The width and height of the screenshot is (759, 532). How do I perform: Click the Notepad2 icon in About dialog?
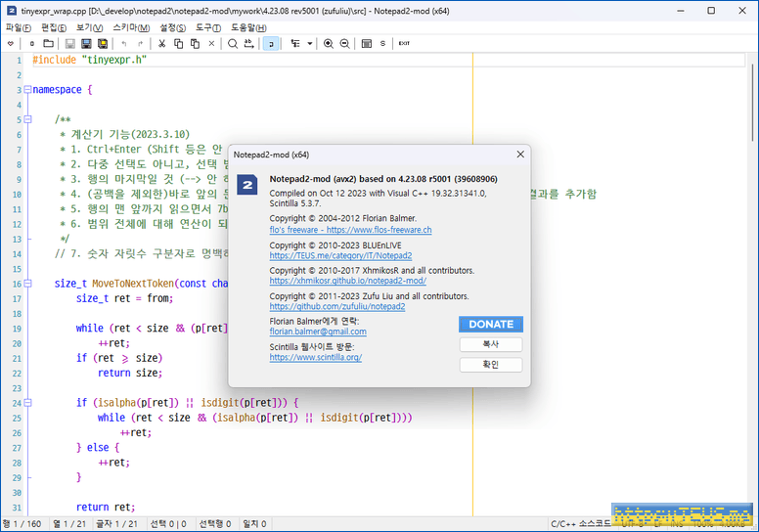247,185
